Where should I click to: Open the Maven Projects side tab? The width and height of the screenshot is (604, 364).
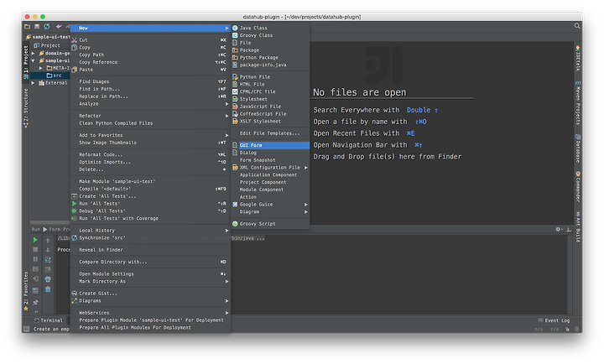point(578,103)
